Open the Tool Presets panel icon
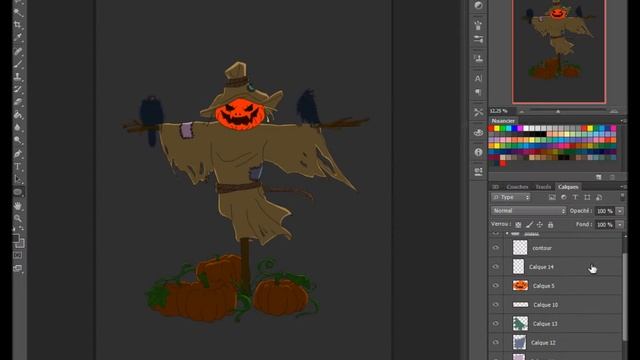Viewport: 640px width, 360px height. tap(478, 112)
